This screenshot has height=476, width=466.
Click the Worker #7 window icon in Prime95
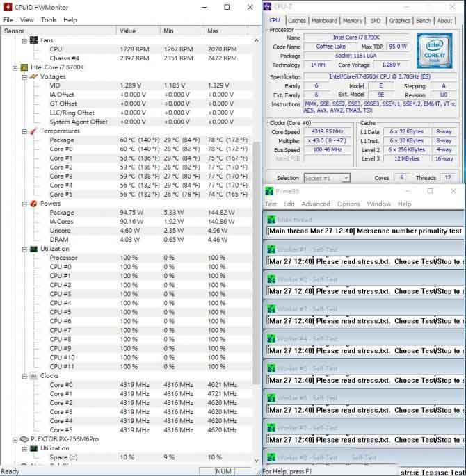click(x=271, y=428)
